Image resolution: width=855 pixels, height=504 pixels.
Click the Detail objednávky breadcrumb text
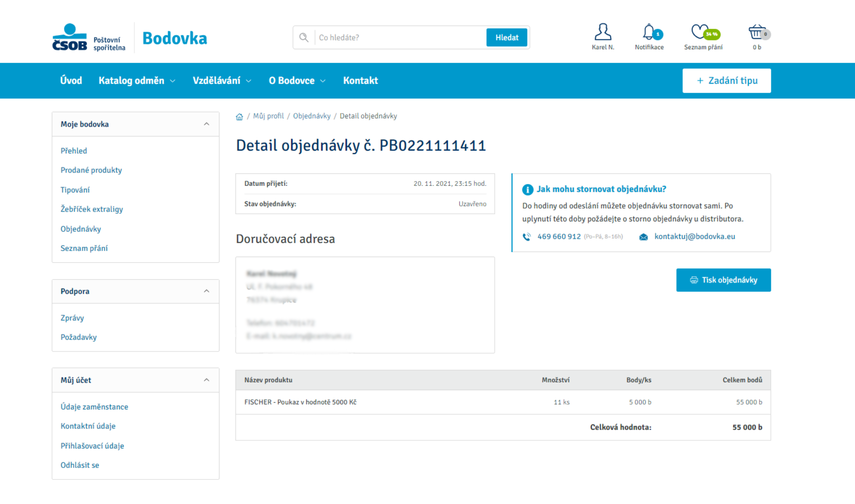(368, 116)
